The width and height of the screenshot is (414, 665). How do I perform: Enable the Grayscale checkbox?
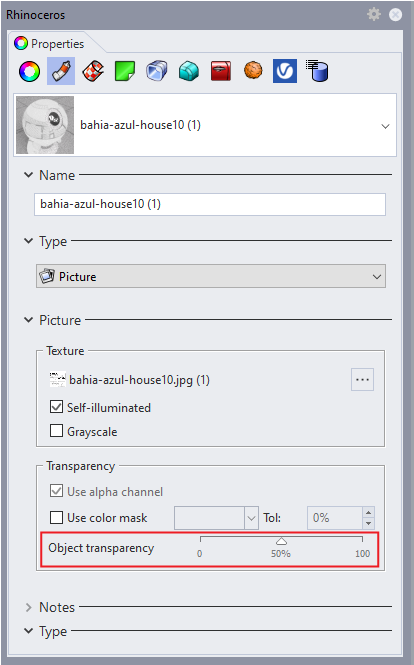click(56, 431)
